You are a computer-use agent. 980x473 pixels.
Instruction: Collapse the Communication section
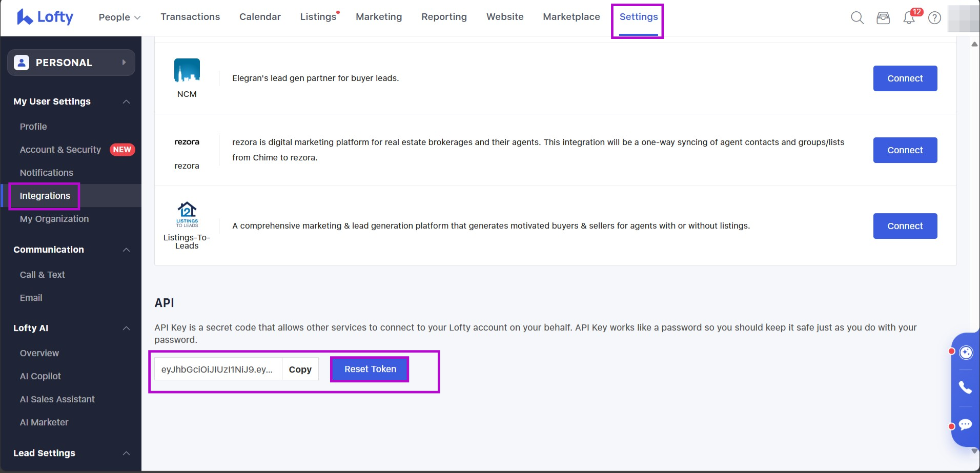click(x=126, y=250)
